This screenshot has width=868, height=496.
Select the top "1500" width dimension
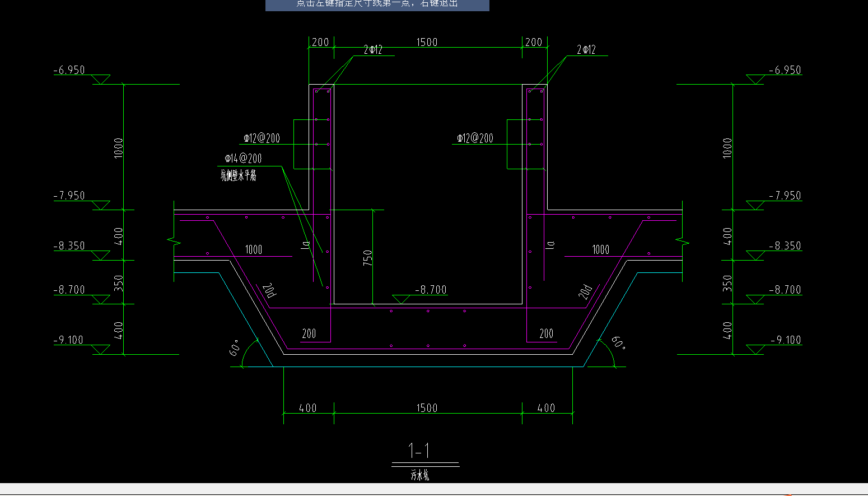tap(427, 42)
